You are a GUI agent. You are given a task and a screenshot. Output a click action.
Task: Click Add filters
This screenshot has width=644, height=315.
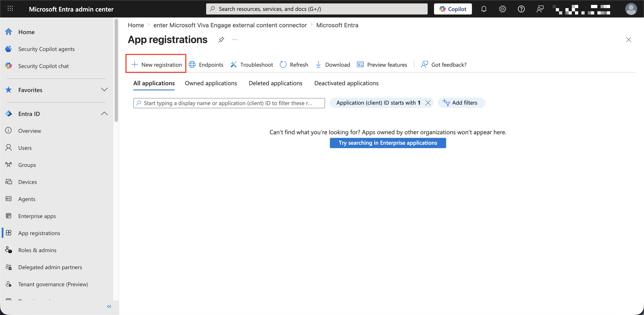461,103
